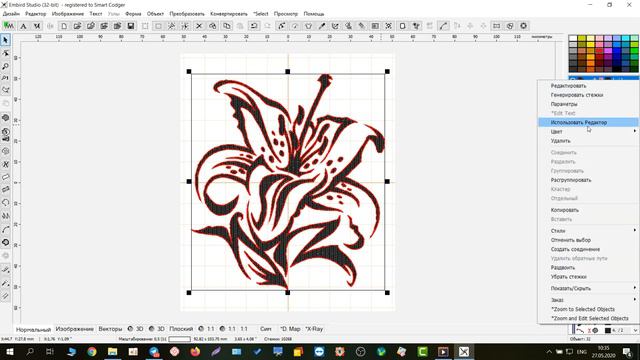Open the Дизайн menu

point(11,13)
